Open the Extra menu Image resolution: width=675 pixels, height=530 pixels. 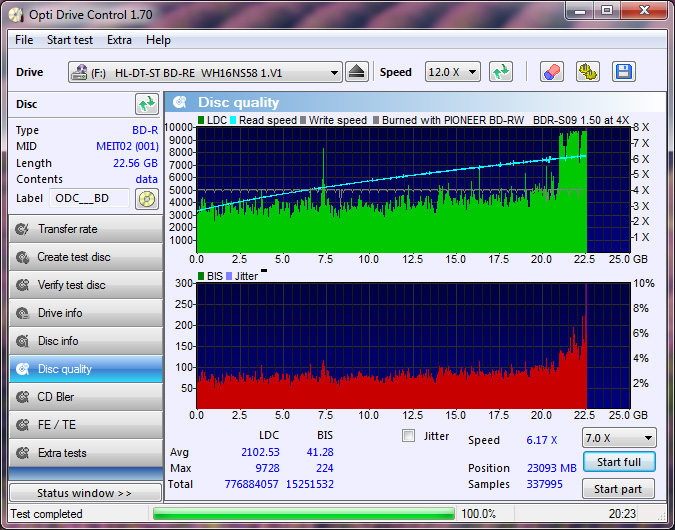[x=119, y=40]
